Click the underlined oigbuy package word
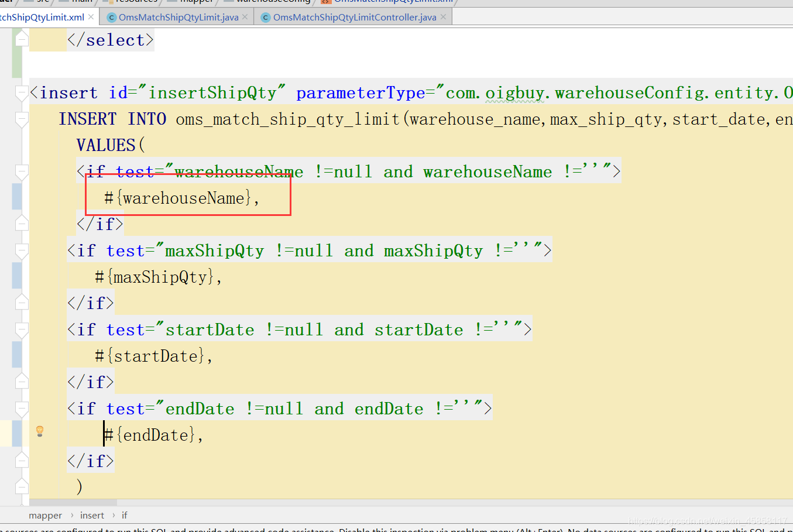This screenshot has width=793, height=532. tap(514, 92)
